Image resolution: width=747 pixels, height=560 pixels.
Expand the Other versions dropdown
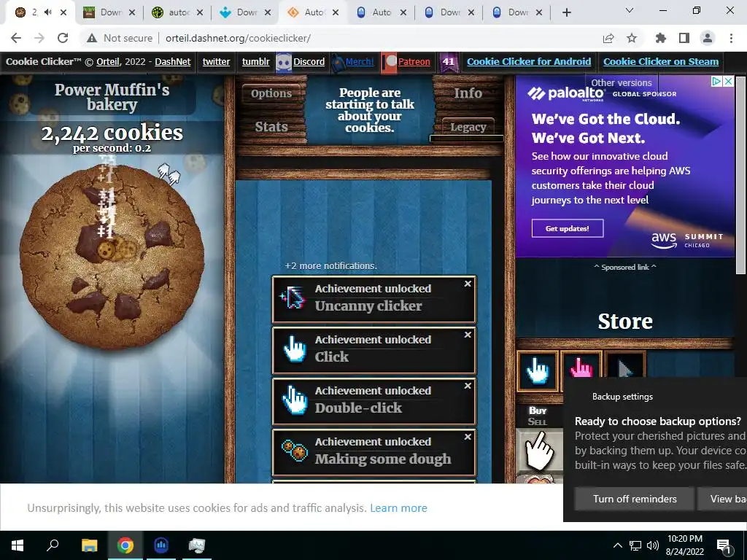(622, 83)
